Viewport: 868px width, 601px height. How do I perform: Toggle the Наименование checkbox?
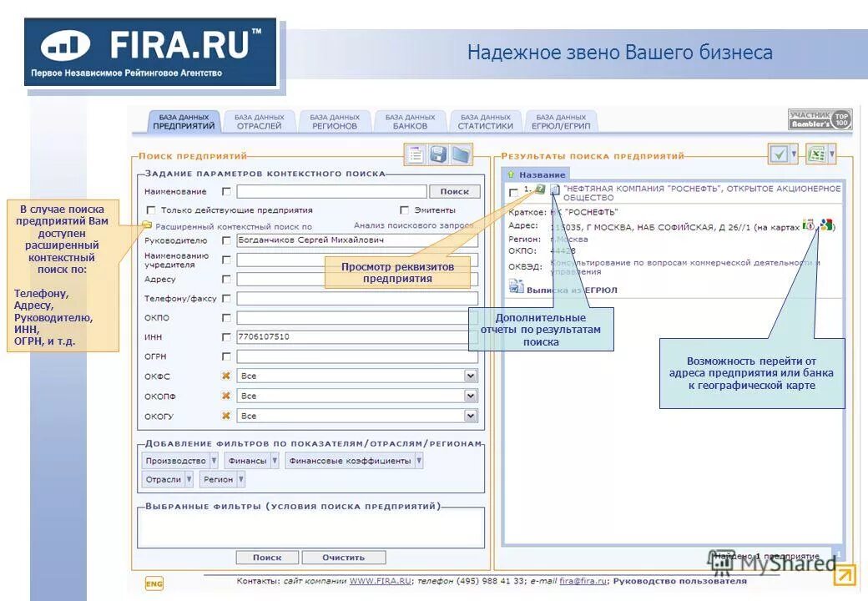click(x=226, y=191)
